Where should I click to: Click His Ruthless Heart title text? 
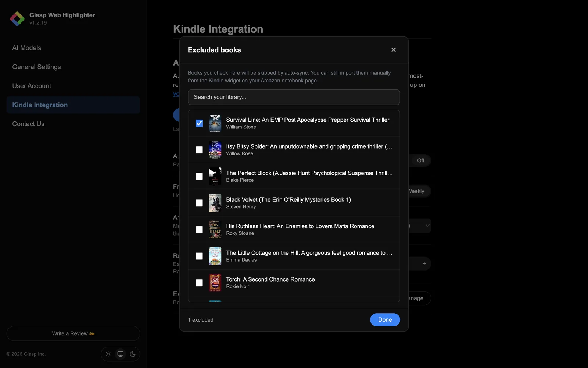coord(300,226)
